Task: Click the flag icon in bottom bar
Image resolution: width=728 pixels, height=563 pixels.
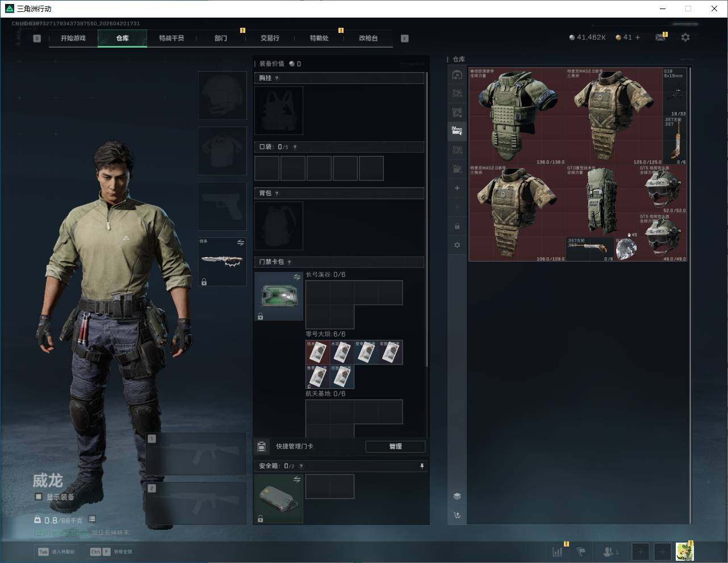Action: coord(581,551)
